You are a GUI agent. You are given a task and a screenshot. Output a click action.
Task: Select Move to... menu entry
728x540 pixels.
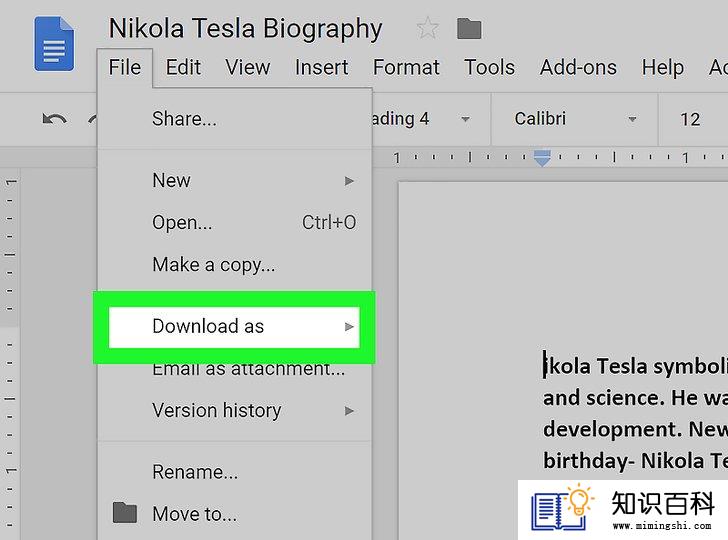click(x=234, y=514)
